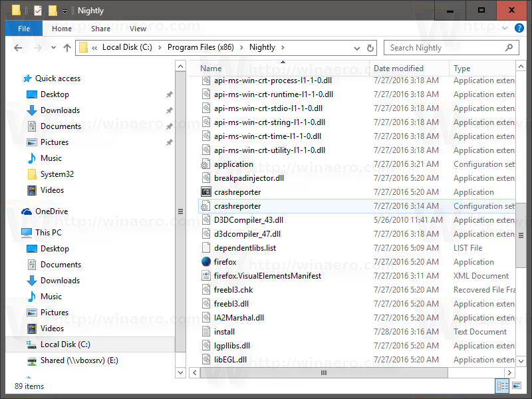
Task: Click Local Disk (C:) drive icon
Action: tap(31, 344)
